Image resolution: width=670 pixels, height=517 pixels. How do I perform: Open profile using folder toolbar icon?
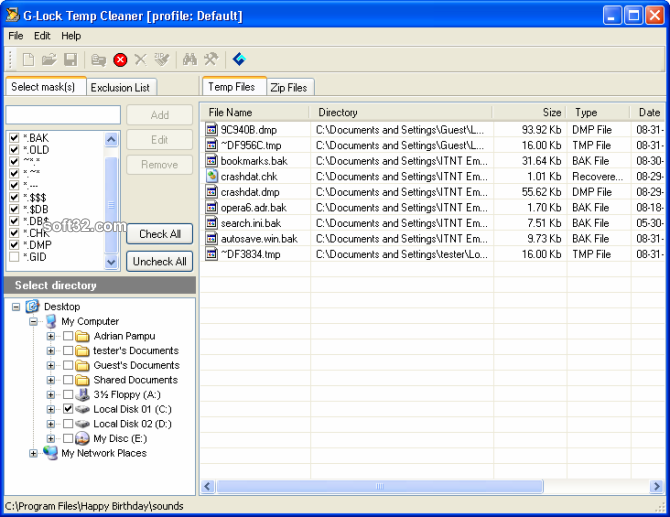click(x=49, y=59)
